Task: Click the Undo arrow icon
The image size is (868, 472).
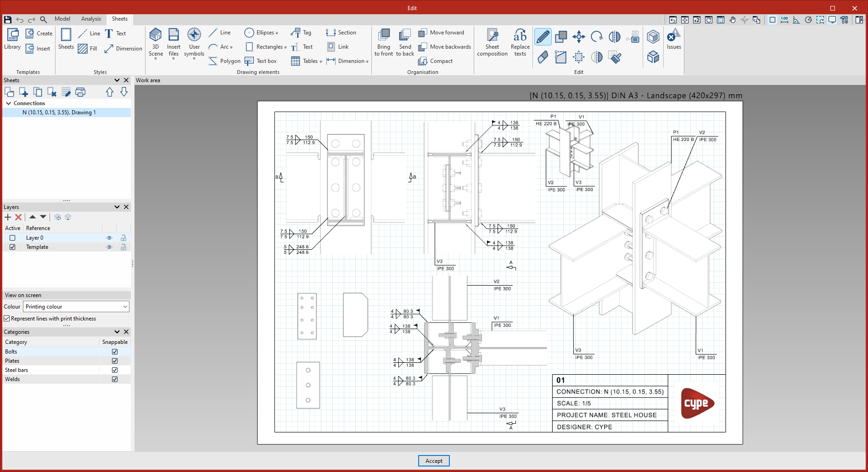Action: tap(20, 19)
